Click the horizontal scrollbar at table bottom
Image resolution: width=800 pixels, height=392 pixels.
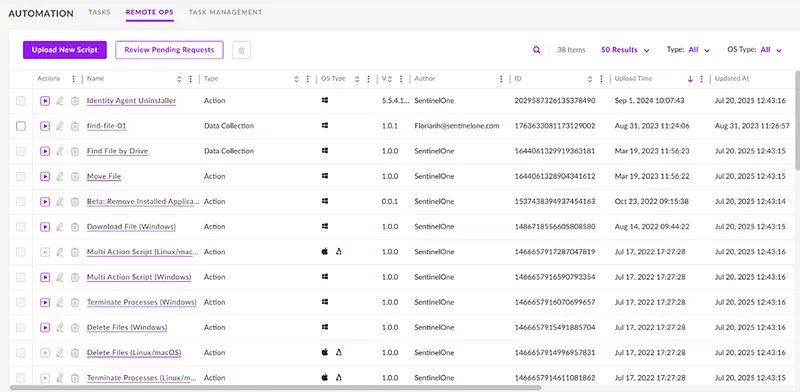pos(276,388)
